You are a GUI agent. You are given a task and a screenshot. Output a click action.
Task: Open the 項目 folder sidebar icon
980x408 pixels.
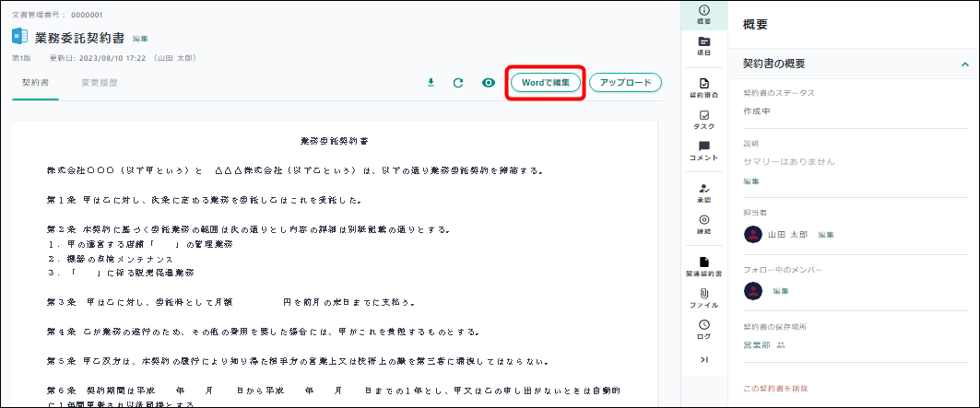[704, 46]
